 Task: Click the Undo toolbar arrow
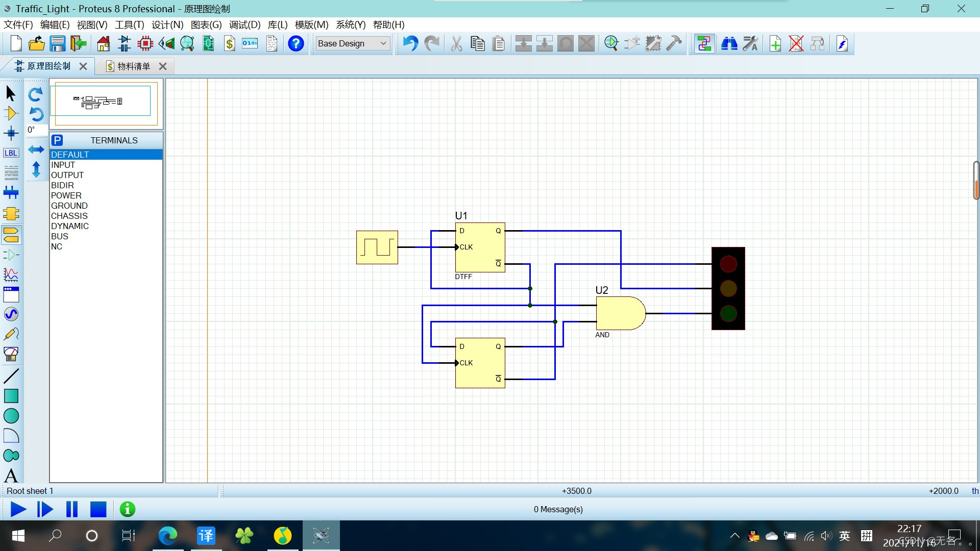(x=410, y=44)
